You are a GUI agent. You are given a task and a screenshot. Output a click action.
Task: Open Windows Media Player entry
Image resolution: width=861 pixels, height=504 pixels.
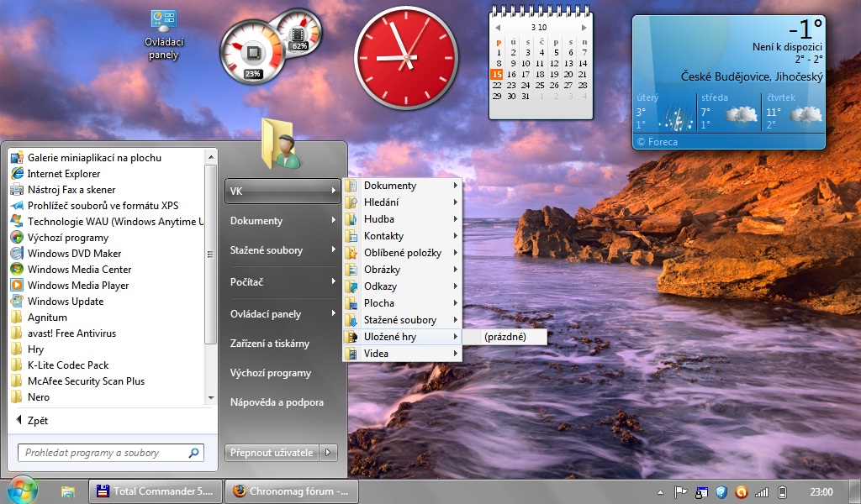tap(78, 286)
